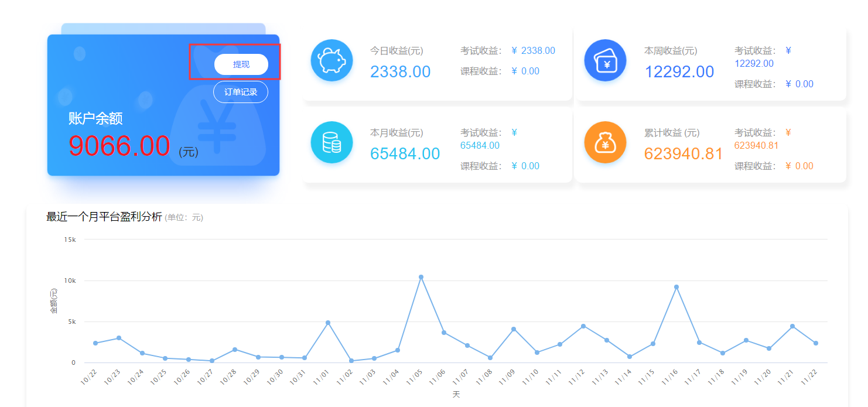Screen dimensions: 868x407
Task: Click the 10/23 data point on chart
Action: tap(119, 338)
